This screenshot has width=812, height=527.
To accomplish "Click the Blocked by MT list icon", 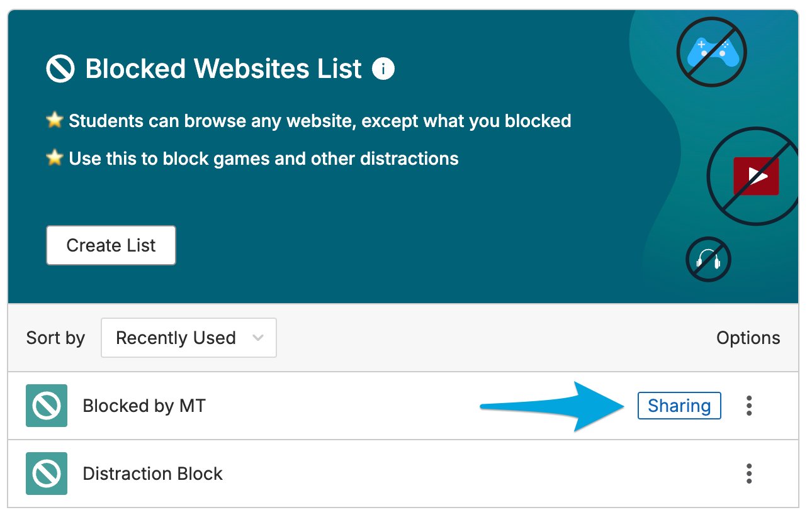I will tap(47, 406).
